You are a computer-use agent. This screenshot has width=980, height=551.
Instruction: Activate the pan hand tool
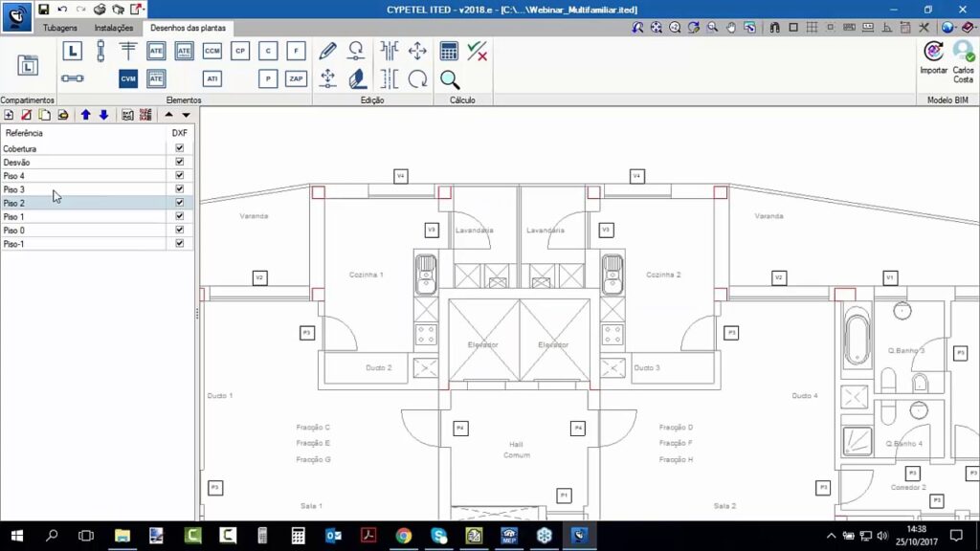[731, 28]
